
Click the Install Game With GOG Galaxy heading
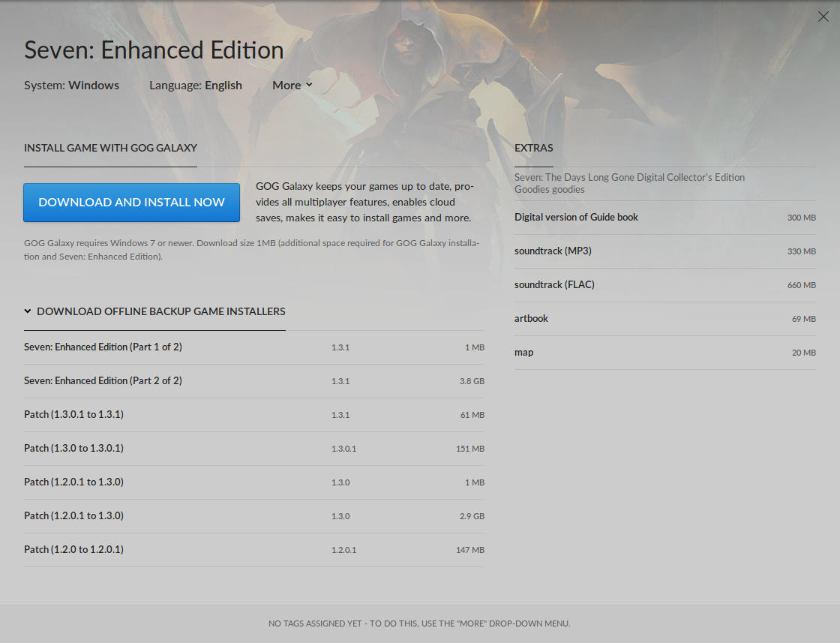click(x=110, y=148)
